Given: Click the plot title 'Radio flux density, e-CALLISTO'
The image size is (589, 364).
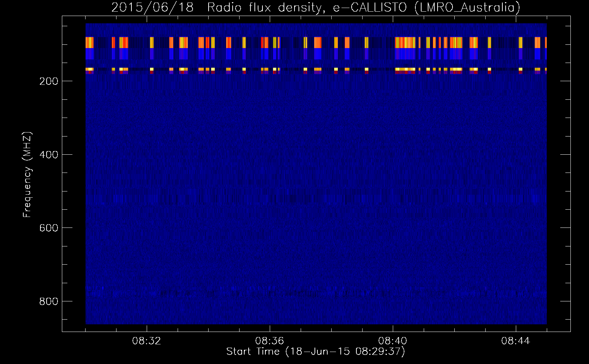Looking at the screenshot, I should click(307, 8).
